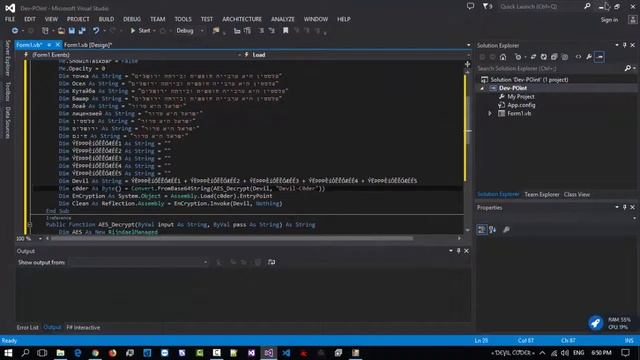The width and height of the screenshot is (640, 360).
Task: Select My Project in Solution Explorer
Action: 521,97
